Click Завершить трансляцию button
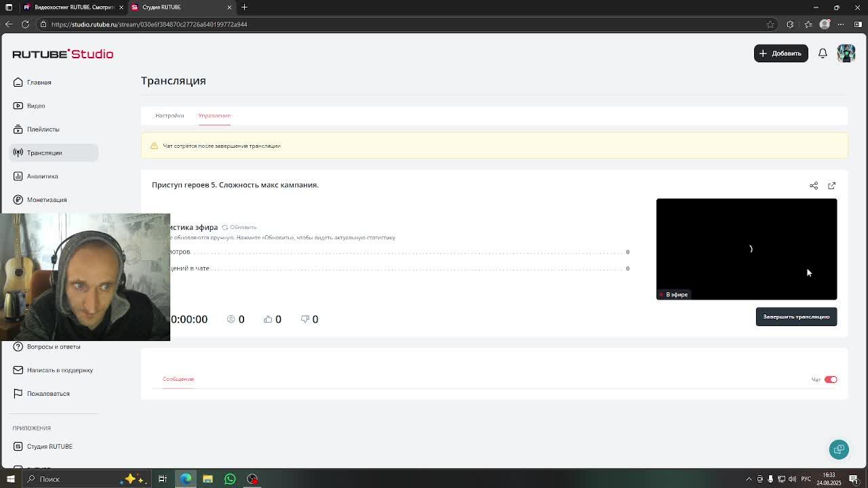868x488 pixels. coord(796,317)
